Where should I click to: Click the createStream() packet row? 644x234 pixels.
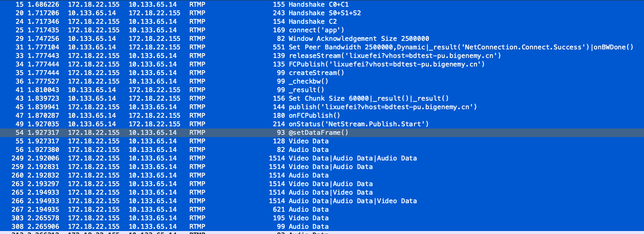click(x=316, y=73)
